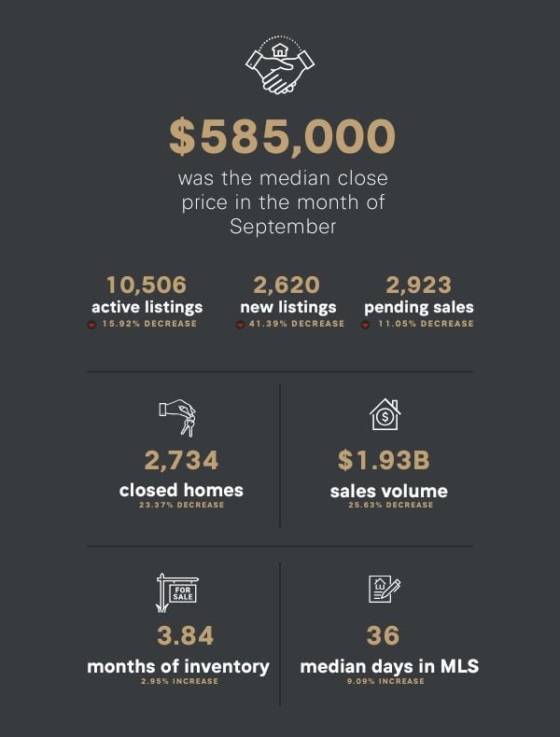Click the 23.37% decrease text

tap(182, 506)
